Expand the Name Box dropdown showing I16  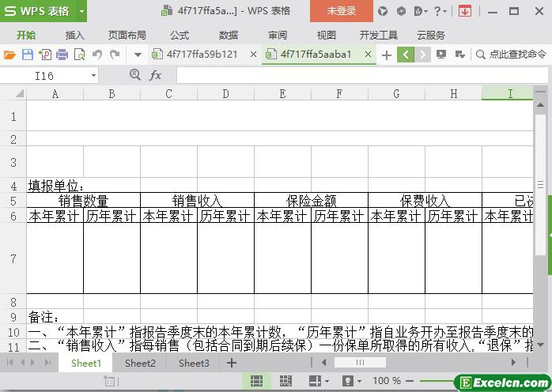click(x=93, y=76)
